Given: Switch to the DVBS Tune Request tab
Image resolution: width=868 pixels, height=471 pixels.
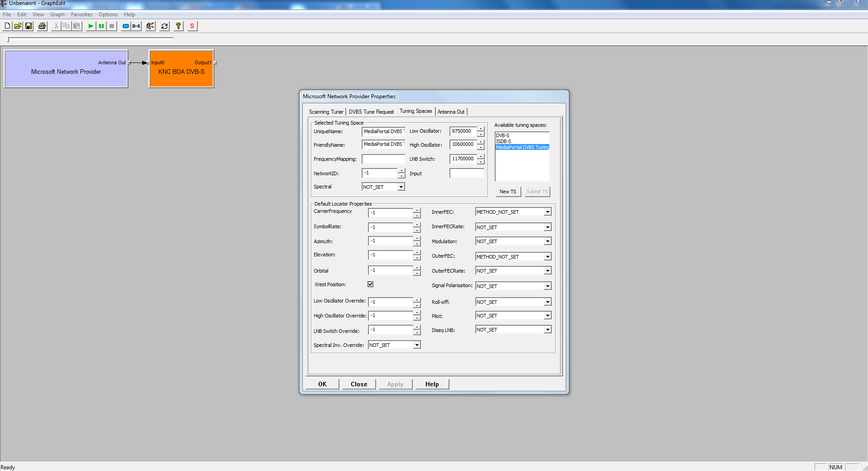Looking at the screenshot, I should [371, 112].
